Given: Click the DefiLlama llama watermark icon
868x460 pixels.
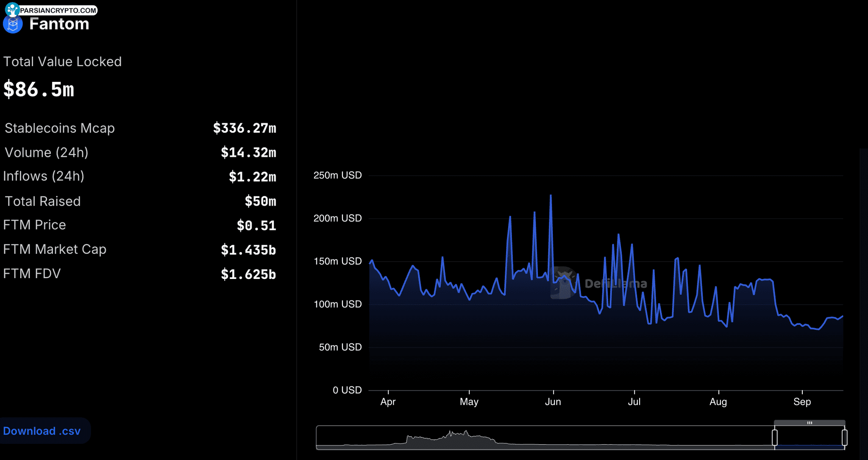Looking at the screenshot, I should (563, 283).
